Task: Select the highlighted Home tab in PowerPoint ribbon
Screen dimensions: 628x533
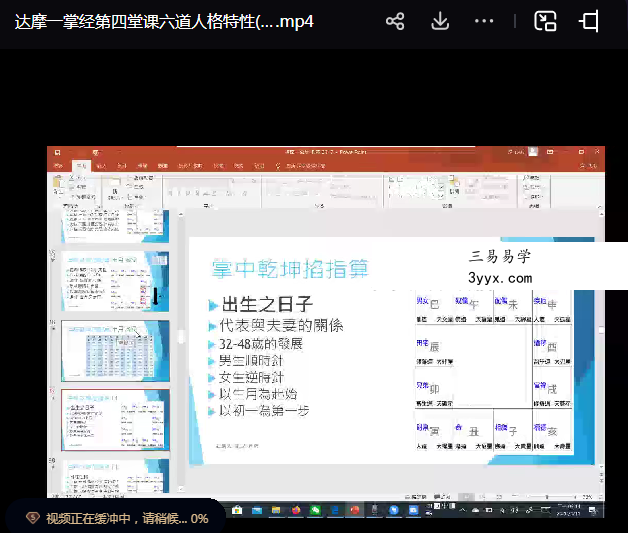Action: pos(81,166)
